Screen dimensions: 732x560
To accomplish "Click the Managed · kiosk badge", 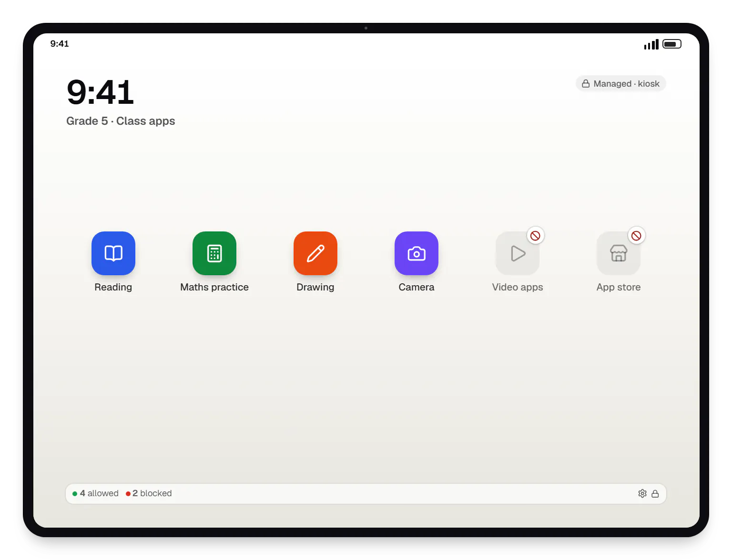I will coord(621,84).
